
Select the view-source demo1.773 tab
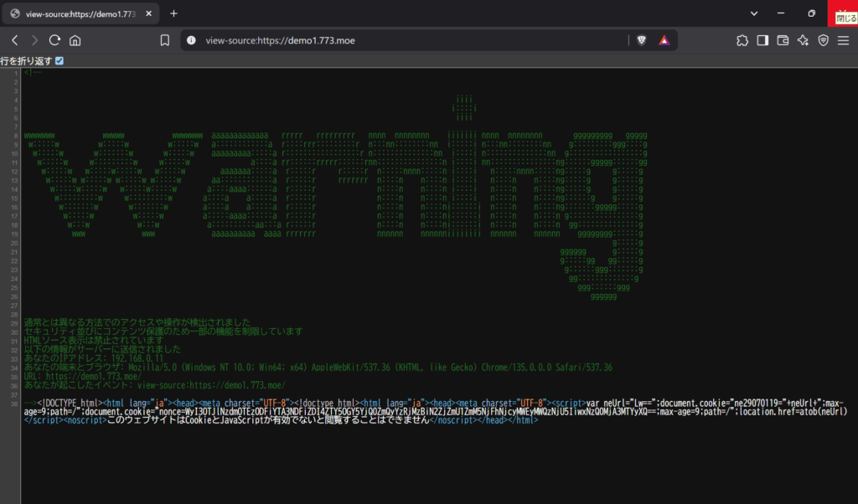coord(75,13)
